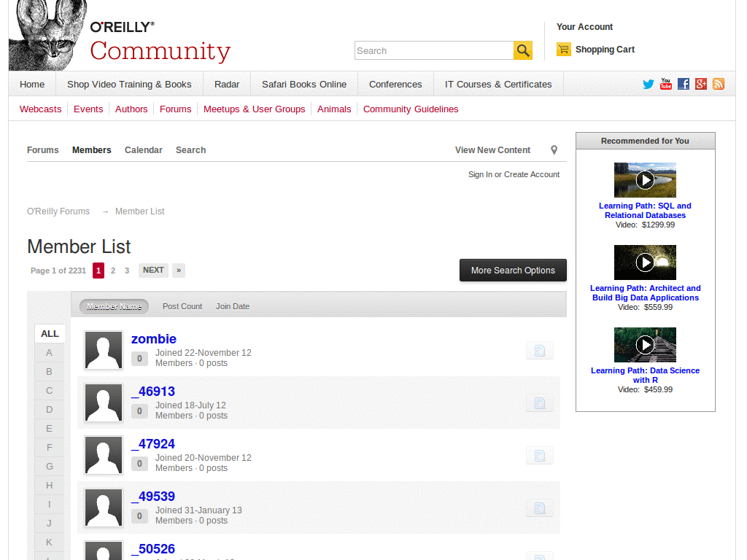This screenshot has height=560, width=747.
Task: Open zombie's profile card icon
Action: pyautogui.click(x=539, y=351)
